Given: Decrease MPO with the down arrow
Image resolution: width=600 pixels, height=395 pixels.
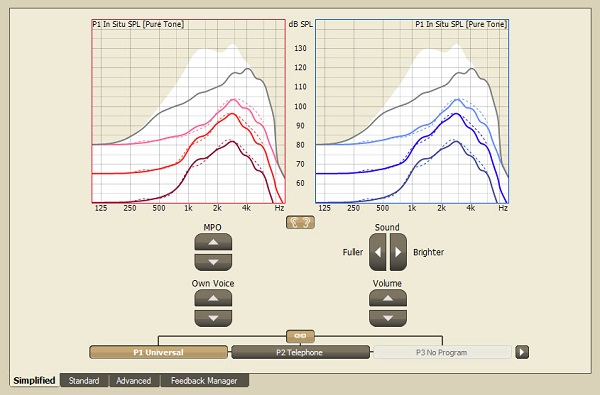Looking at the screenshot, I should (213, 262).
